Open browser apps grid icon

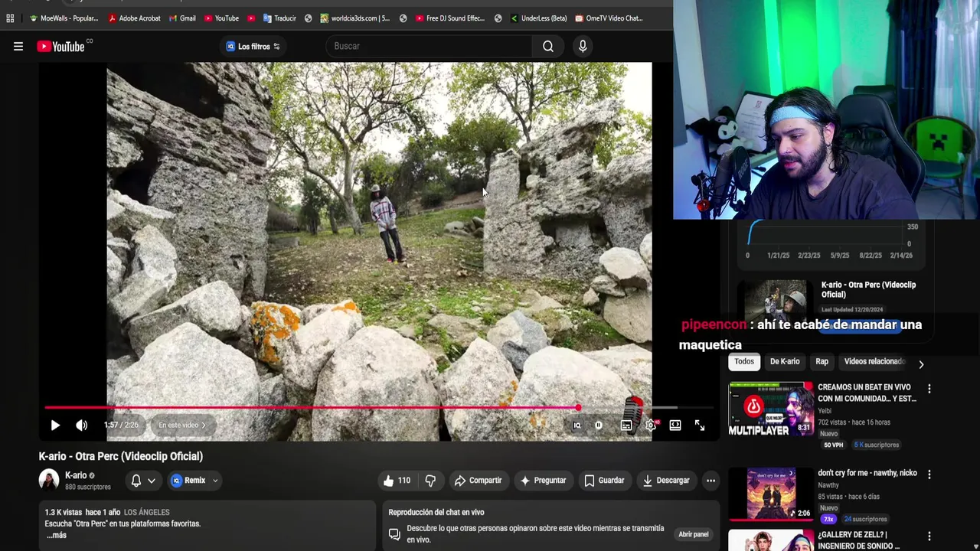pyautogui.click(x=10, y=18)
